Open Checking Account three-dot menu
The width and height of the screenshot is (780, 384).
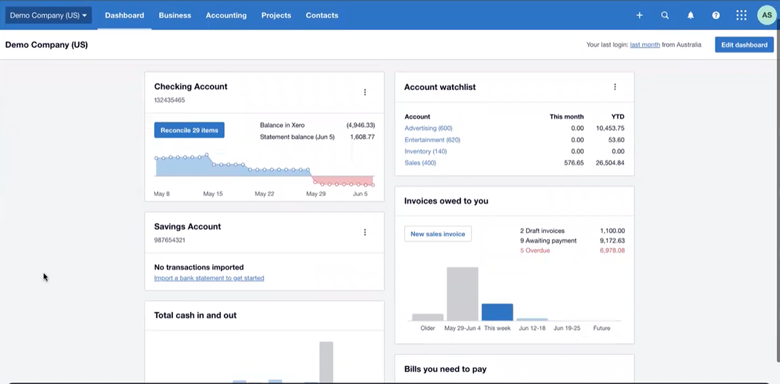(x=365, y=92)
